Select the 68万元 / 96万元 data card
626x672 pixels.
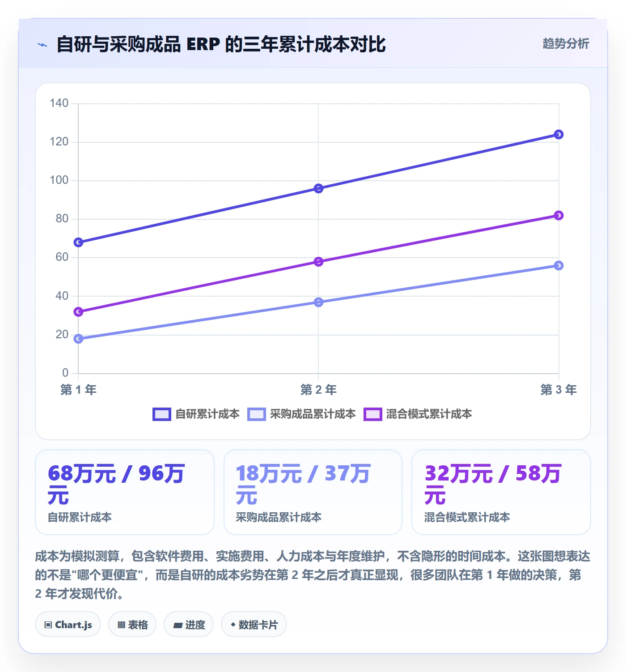coord(125,492)
